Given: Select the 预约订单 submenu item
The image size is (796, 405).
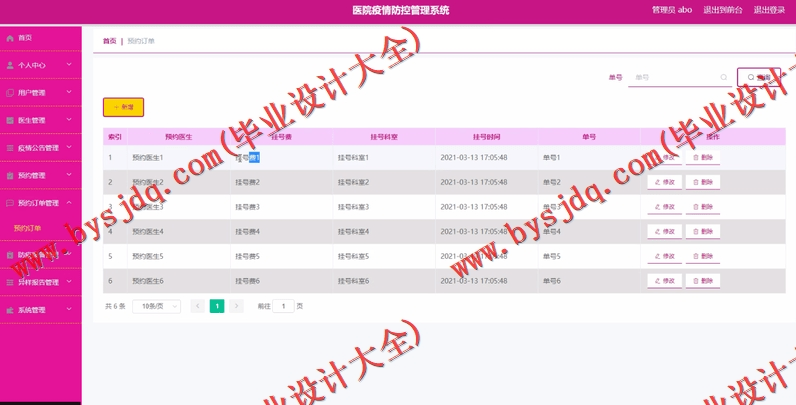Looking at the screenshot, I should [x=27, y=228].
